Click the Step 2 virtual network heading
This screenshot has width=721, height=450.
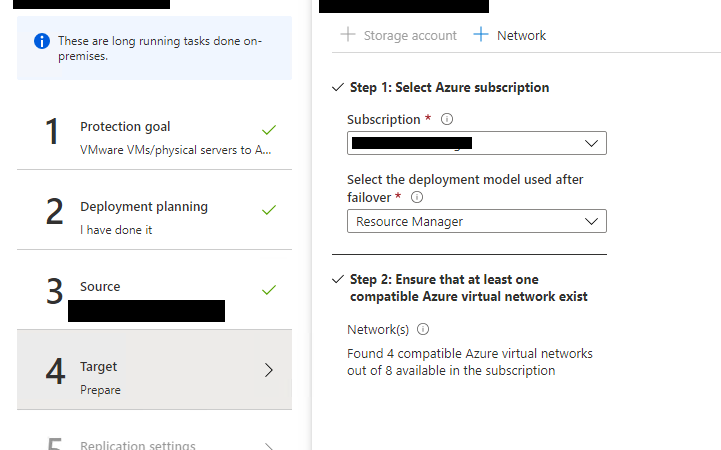[x=469, y=288]
